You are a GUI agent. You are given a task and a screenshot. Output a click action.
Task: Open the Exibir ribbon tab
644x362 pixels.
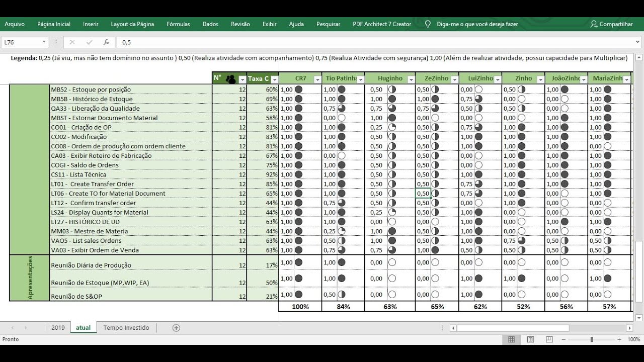click(x=270, y=24)
